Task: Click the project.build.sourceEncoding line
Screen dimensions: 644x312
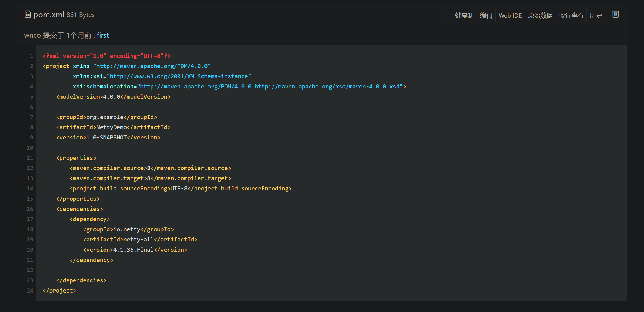Action: pos(181,189)
